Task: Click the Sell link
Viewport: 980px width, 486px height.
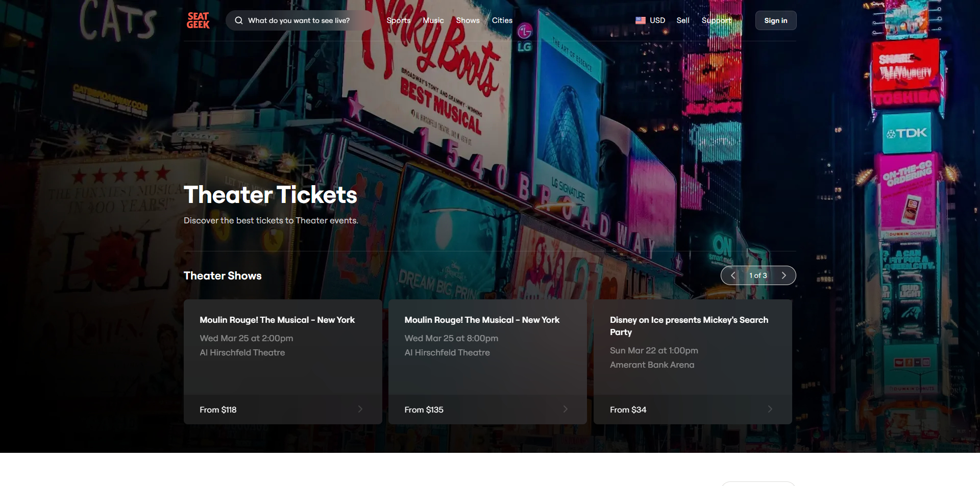Action: (682, 20)
